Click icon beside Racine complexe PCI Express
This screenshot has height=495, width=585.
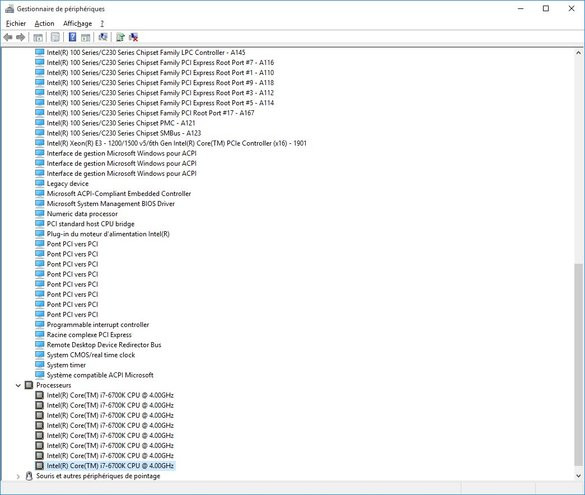[x=40, y=334]
